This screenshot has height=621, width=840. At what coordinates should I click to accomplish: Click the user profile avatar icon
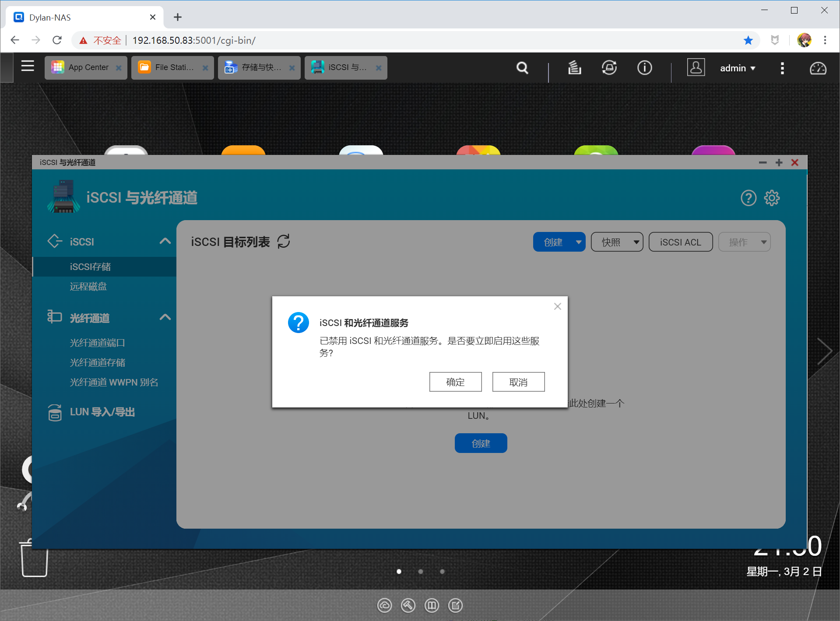(x=696, y=67)
